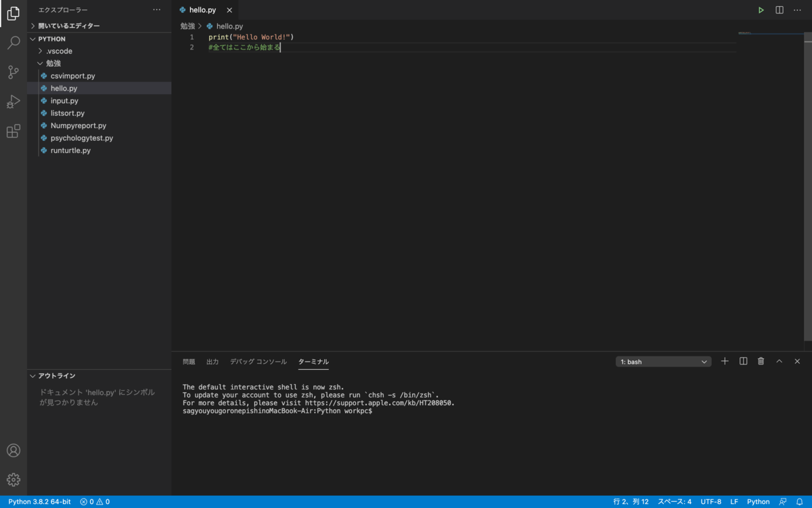Viewport: 812px width, 508px height.
Task: Open the terminal selector dropdown '1: bash'
Action: pos(663,362)
